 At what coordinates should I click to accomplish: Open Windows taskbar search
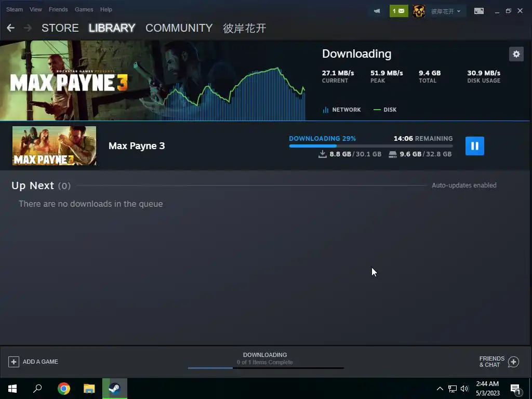coord(37,389)
